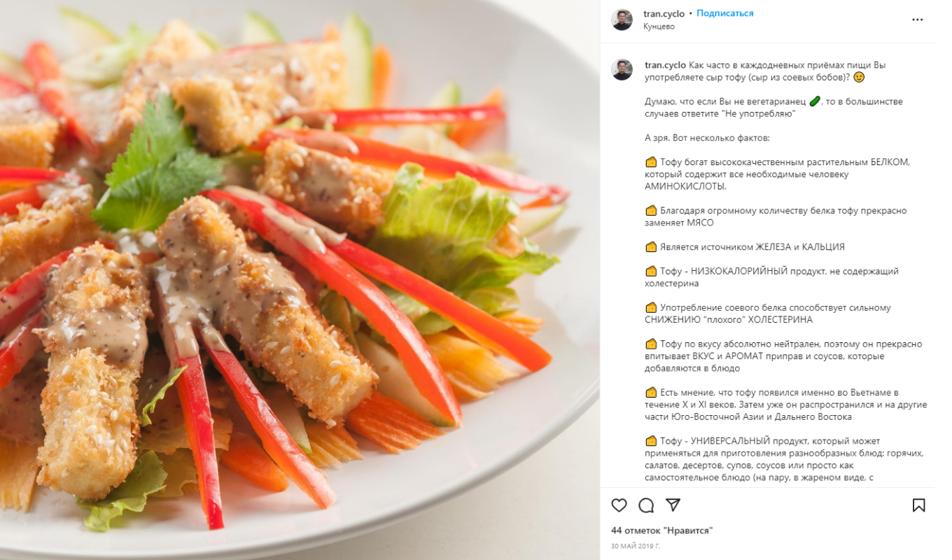Click the tofu salad photo
Image resolution: width=952 pixels, height=560 pixels.
(x=300, y=280)
